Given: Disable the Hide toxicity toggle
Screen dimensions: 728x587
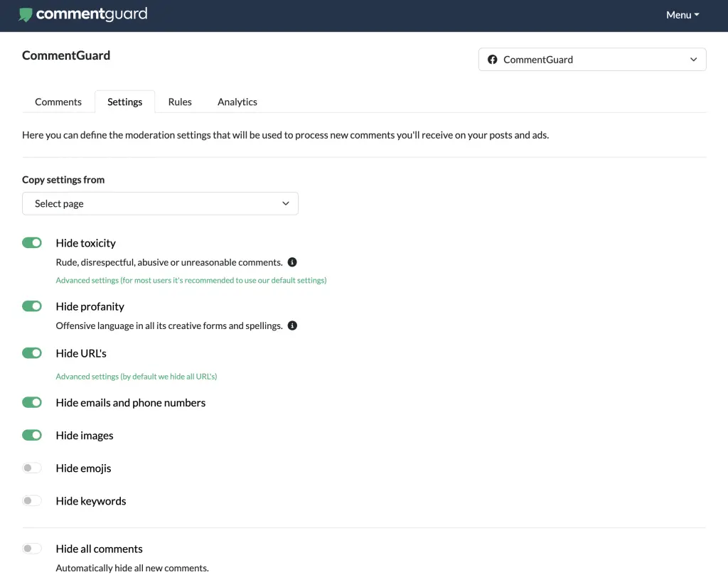Looking at the screenshot, I should point(32,243).
